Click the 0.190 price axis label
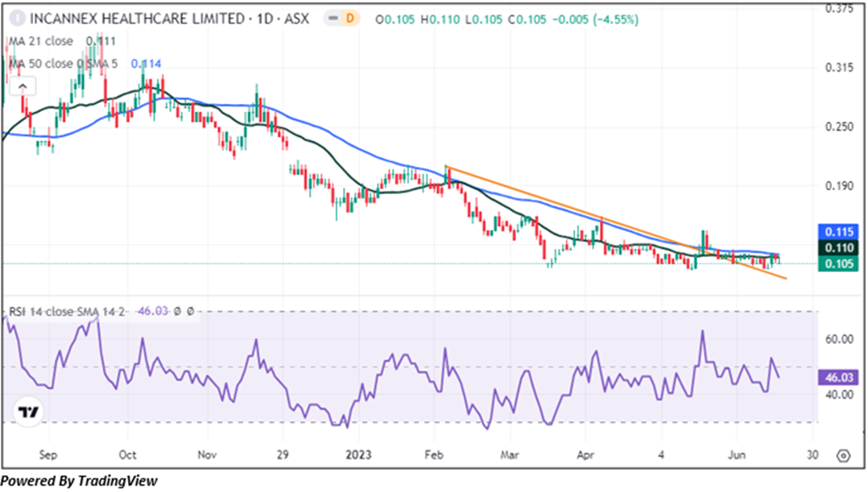This screenshot has width=868, height=492. coord(840,186)
